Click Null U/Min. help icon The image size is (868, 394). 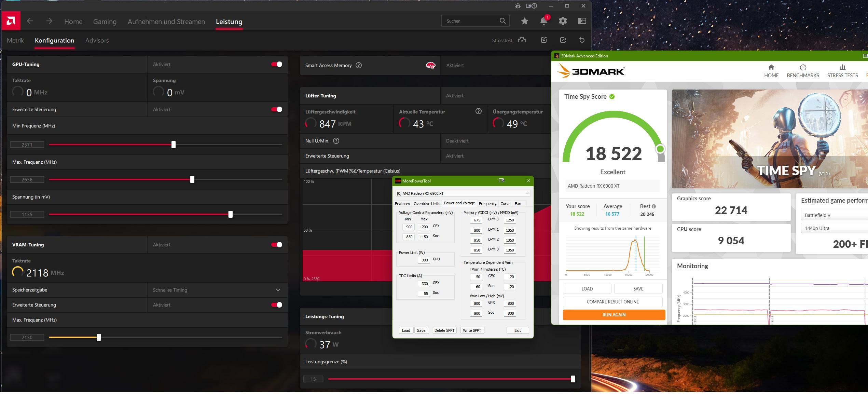(x=336, y=141)
